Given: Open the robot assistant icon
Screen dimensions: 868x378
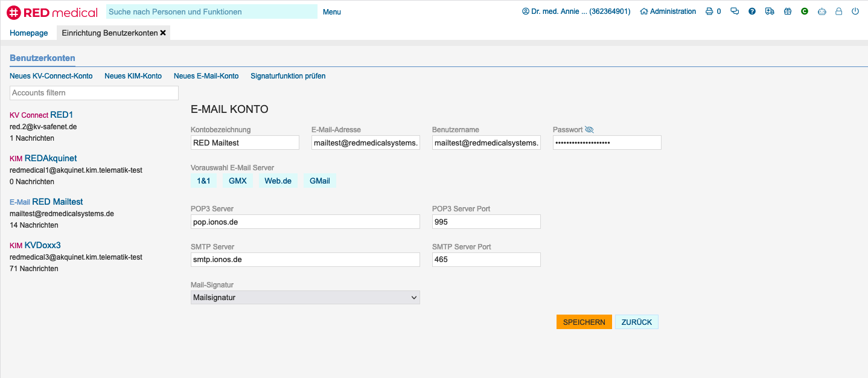Looking at the screenshot, I should (x=822, y=11).
